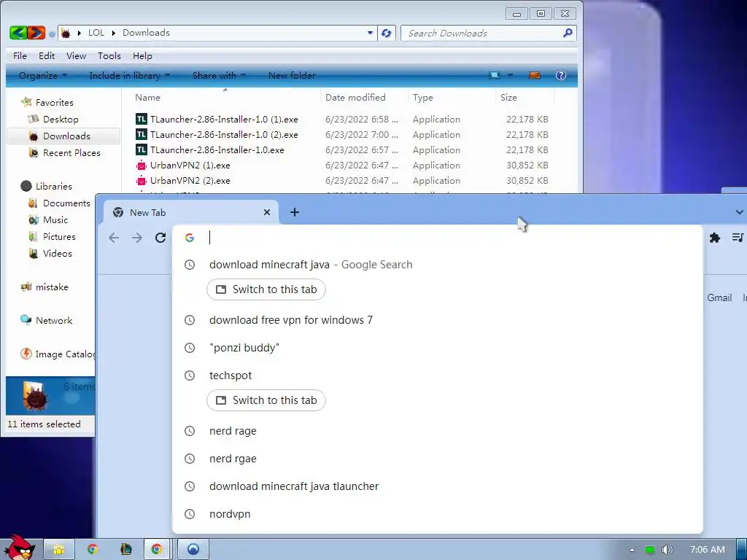Click the icon of UrbanVPN2 (2).exe
This screenshot has height=560, width=747.
point(141,181)
